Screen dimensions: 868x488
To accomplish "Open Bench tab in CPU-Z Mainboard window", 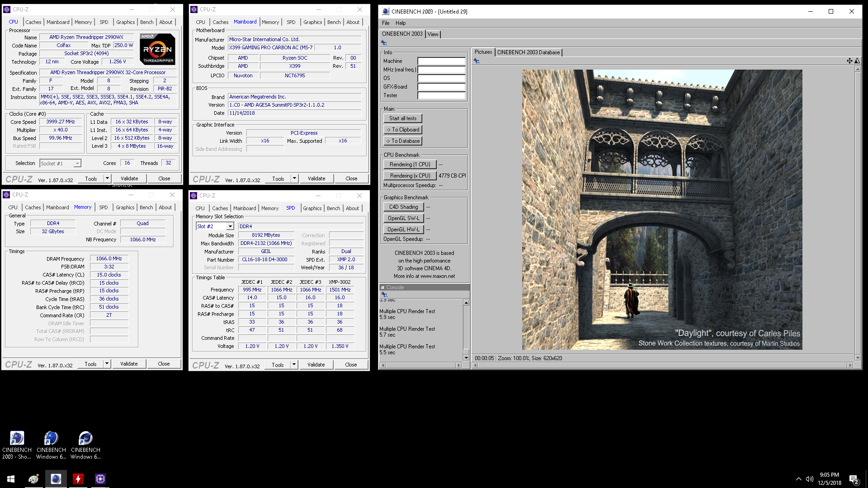I will coord(334,22).
